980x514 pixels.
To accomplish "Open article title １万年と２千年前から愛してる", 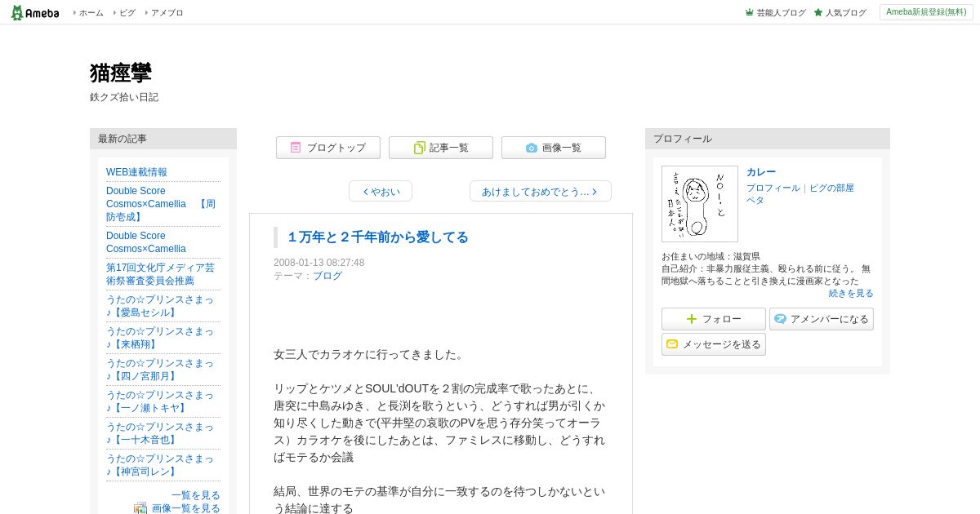I will [x=377, y=237].
